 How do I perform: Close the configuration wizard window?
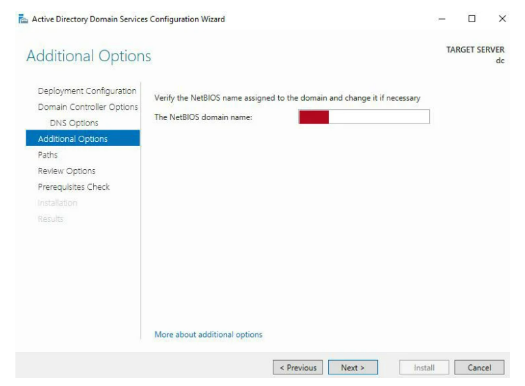coord(502,19)
